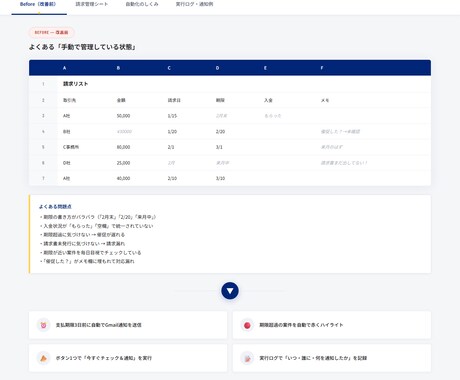Click the round down-arrow button
This screenshot has width=460, height=380.
point(230,291)
